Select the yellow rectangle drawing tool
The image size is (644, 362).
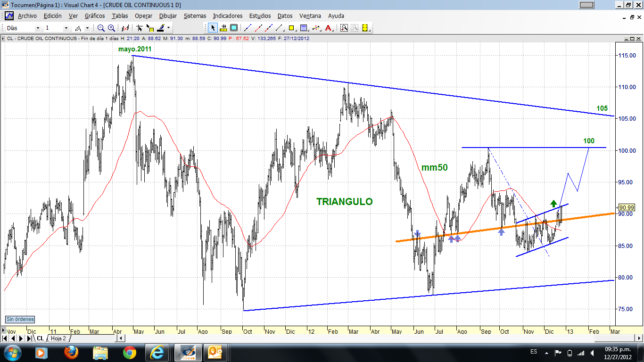[x=292, y=28]
